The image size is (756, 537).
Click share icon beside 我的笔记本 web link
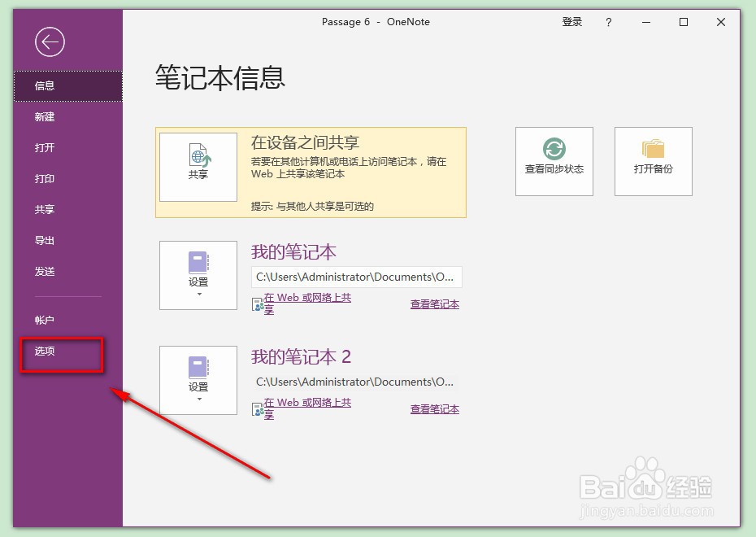tap(258, 304)
